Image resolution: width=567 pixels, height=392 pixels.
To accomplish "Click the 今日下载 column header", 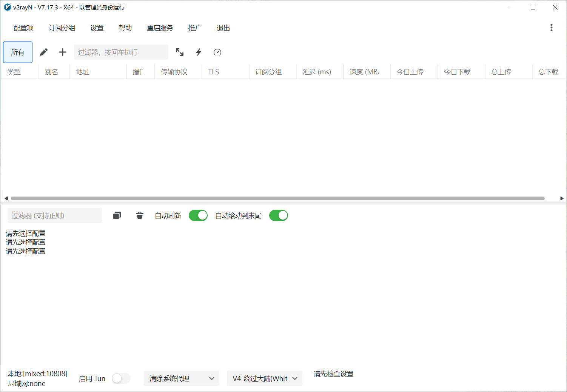I will [461, 72].
